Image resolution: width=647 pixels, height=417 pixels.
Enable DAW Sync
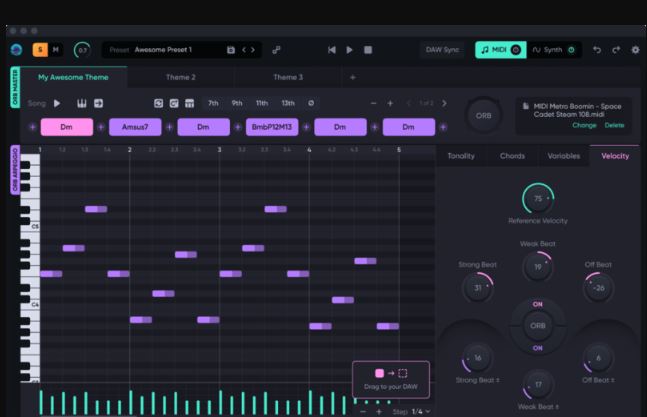pyautogui.click(x=442, y=50)
